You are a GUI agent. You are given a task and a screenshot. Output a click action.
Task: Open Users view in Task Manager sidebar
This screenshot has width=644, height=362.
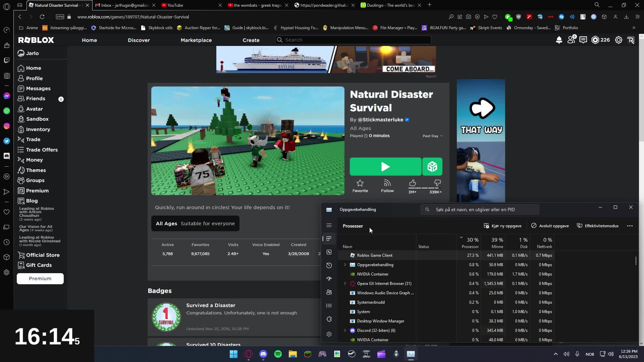329,292
